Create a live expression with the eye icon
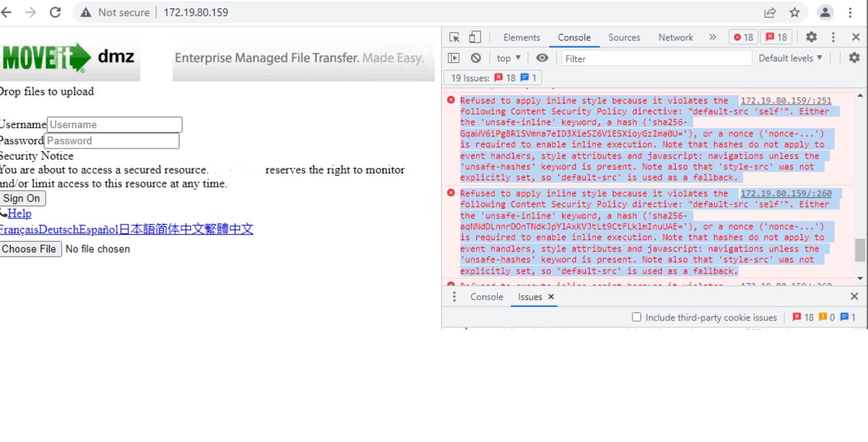The height and width of the screenshot is (442, 868). 542,58
